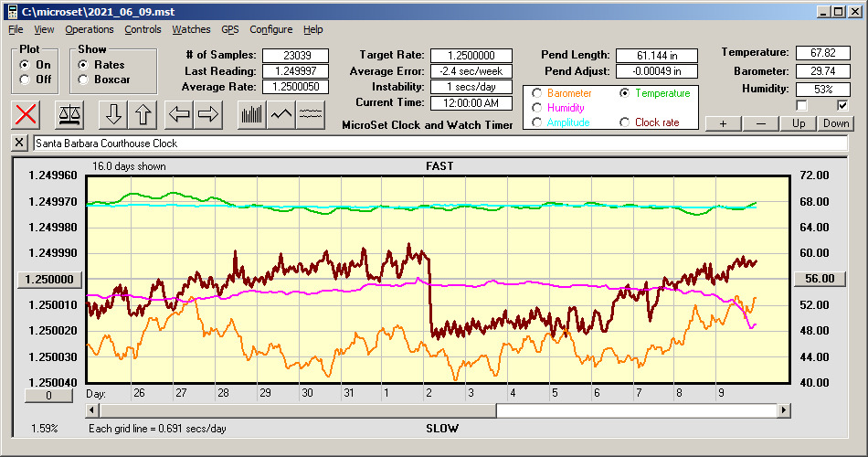Click the Down button

pos(836,123)
